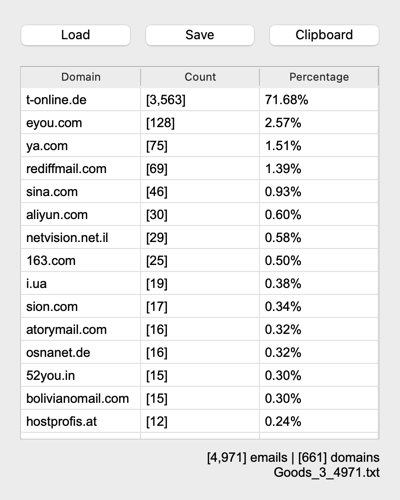
Task: Sort by the Percentage column header
Action: click(319, 77)
